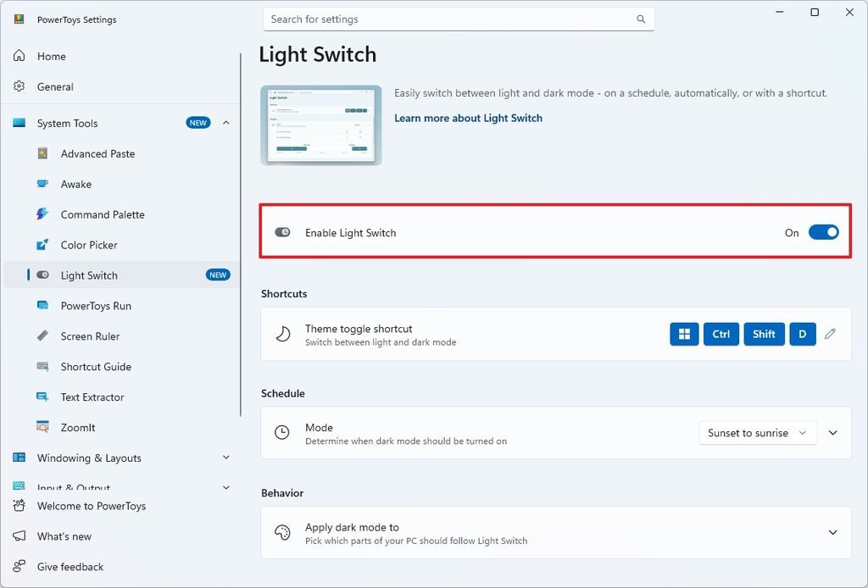Image resolution: width=868 pixels, height=588 pixels.
Task: Click the moon icon beside Theme toggle shortcut
Action: tap(282, 334)
